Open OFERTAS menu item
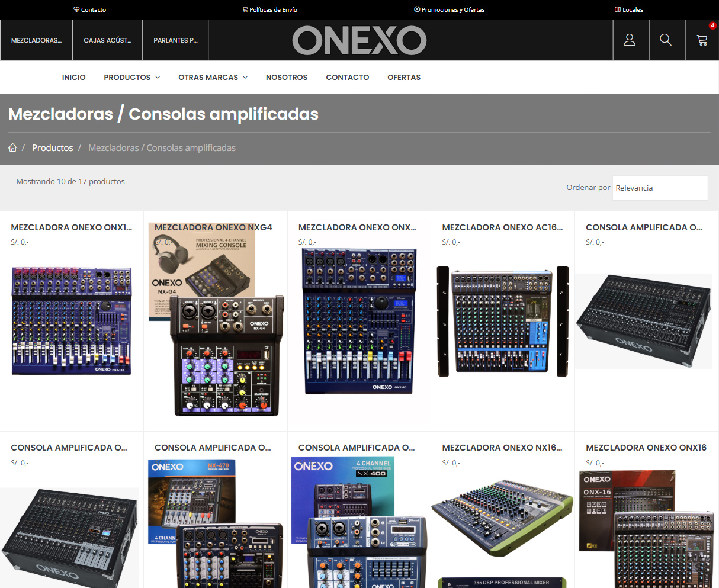 pos(404,77)
